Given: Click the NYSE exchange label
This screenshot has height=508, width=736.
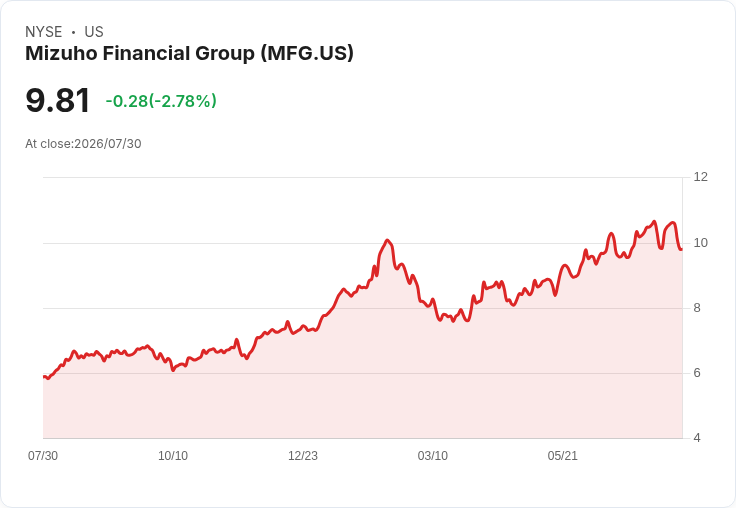Looking at the screenshot, I should pos(44,32).
